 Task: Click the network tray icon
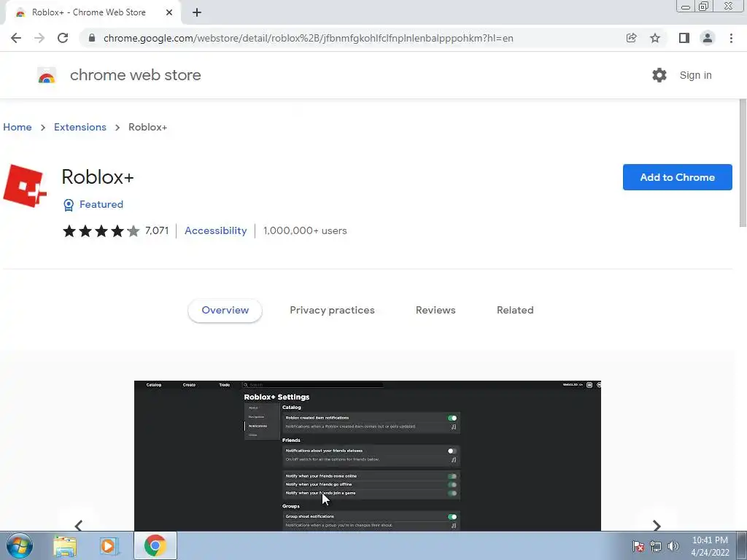[x=656, y=546]
